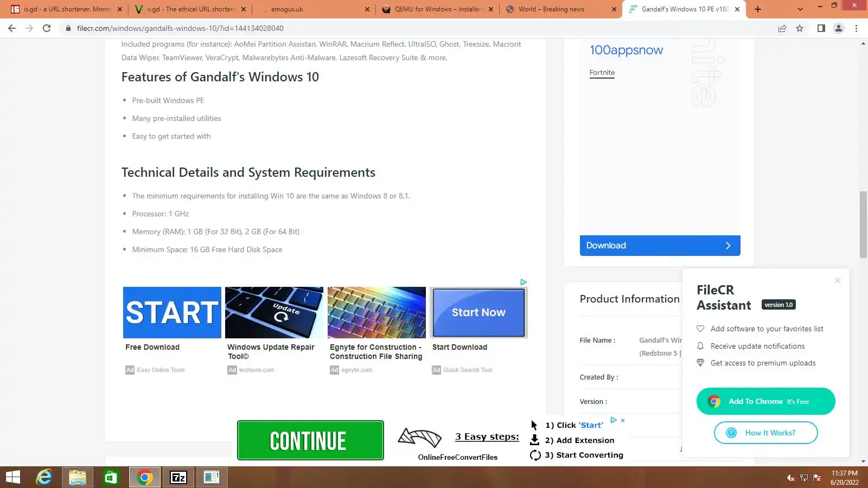Open the Windows Start button
Viewport: 868px width, 488px height.
12,477
